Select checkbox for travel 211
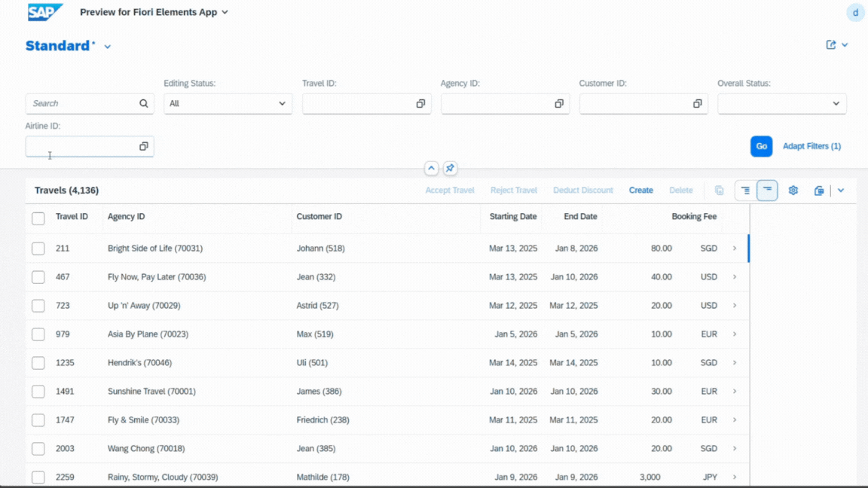Viewport: 868px width, 488px height. (x=38, y=249)
